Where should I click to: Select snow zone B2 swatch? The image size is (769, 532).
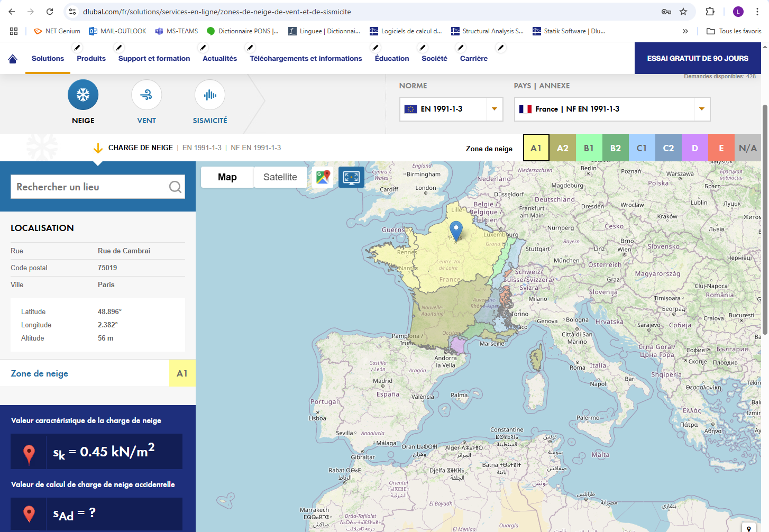click(616, 148)
